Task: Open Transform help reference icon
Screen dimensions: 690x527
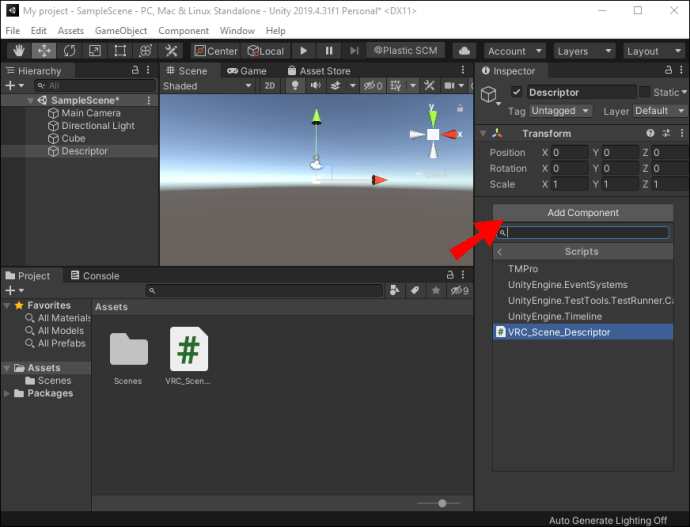Action: [x=650, y=133]
